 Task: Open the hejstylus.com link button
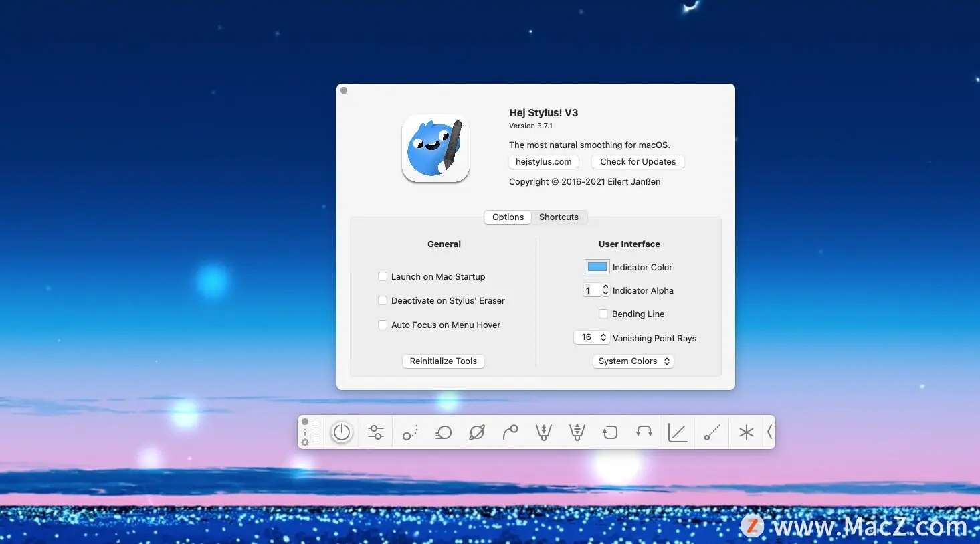(544, 162)
